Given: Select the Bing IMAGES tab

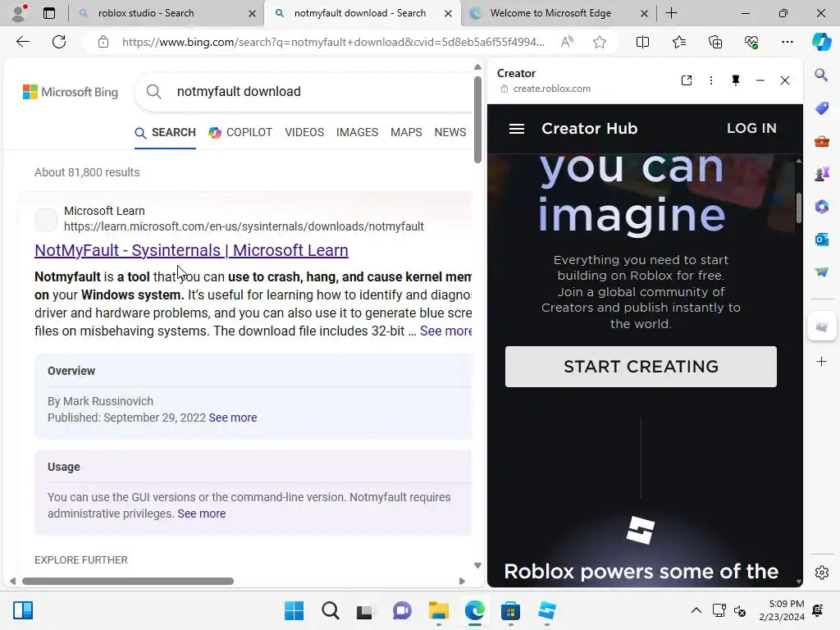Looking at the screenshot, I should coord(358,132).
